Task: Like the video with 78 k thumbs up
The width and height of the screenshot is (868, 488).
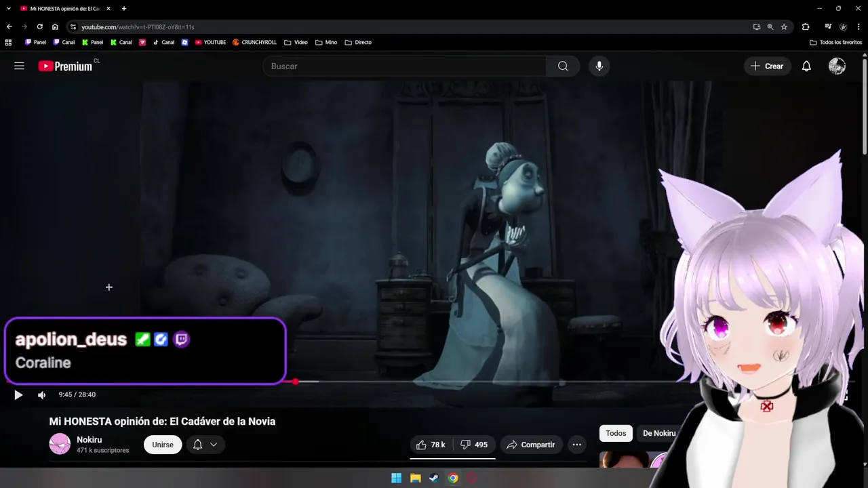Action: pos(431,445)
